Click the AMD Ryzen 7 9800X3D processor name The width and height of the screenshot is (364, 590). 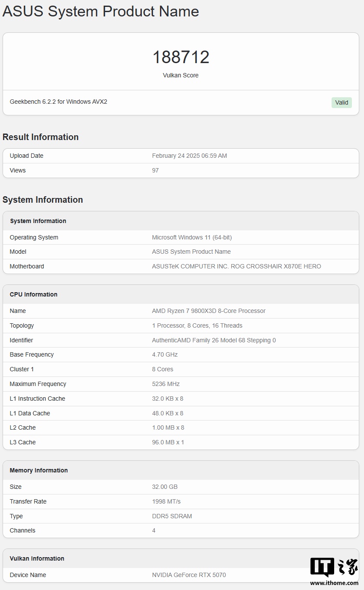pyautogui.click(x=209, y=311)
